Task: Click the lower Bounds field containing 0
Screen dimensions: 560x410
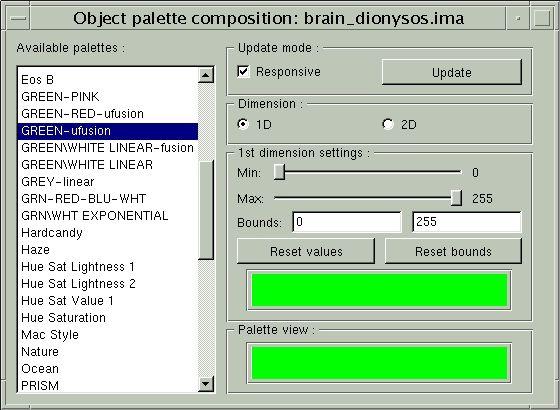Action: click(347, 222)
